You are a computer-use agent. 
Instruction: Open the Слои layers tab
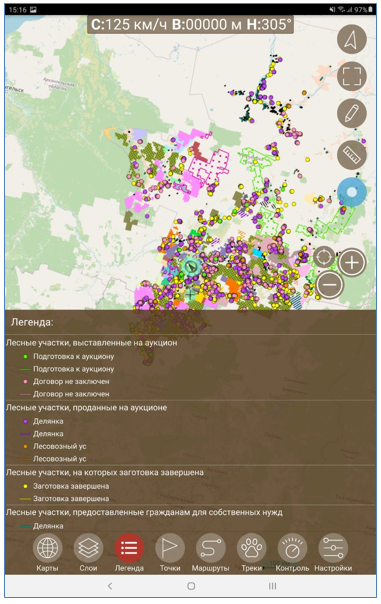[x=88, y=552]
